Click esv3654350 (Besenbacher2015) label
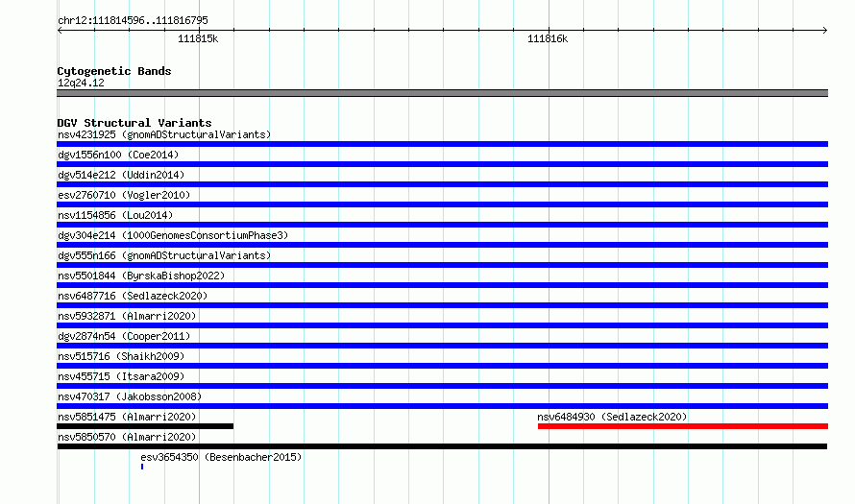The height and width of the screenshot is (504, 855). click(221, 457)
